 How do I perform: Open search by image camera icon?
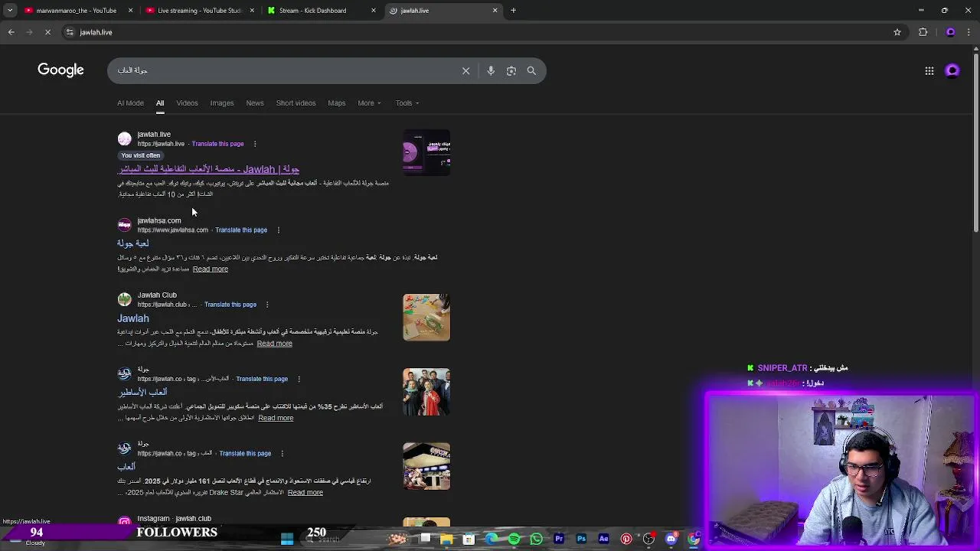511,70
